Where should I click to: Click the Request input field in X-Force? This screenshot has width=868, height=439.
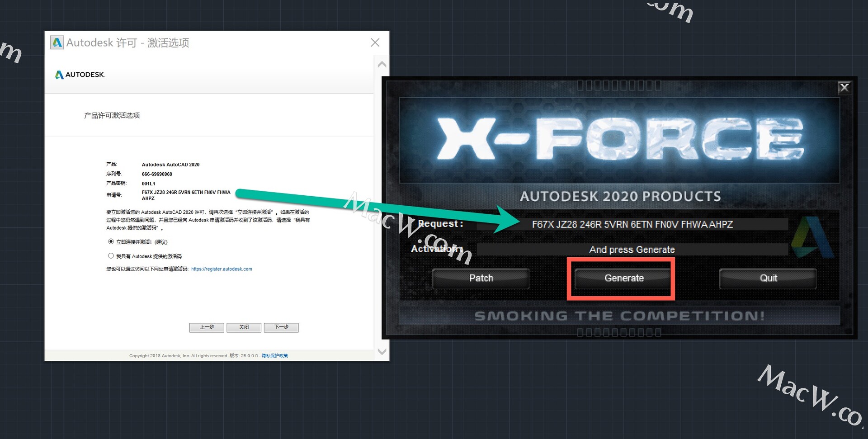pos(632,224)
